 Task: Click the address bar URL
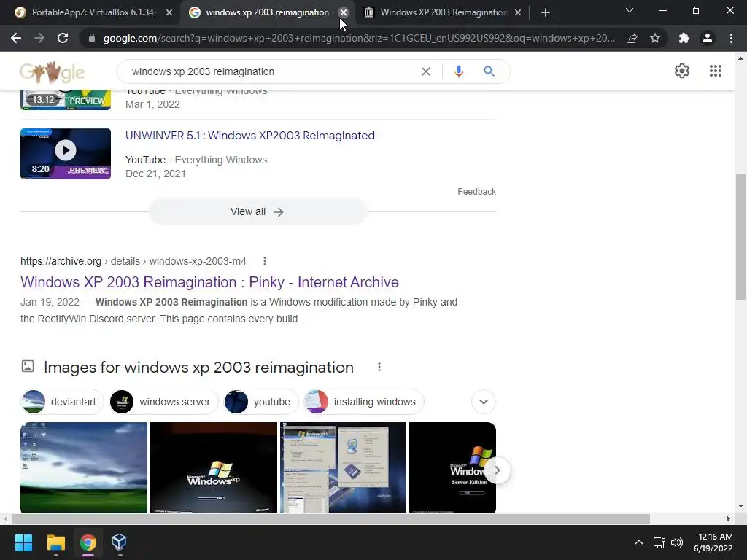(x=358, y=38)
